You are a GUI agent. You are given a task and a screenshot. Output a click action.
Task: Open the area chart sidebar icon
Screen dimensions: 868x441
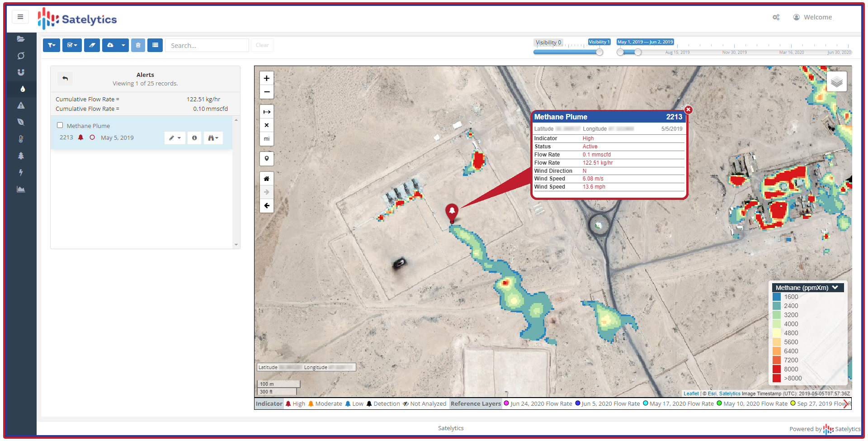tap(21, 189)
